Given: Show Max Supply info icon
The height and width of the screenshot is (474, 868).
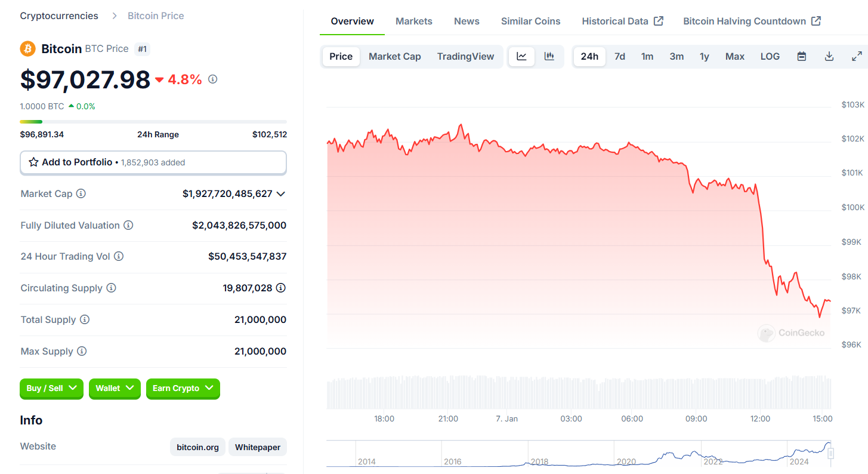Looking at the screenshot, I should click(x=82, y=352).
